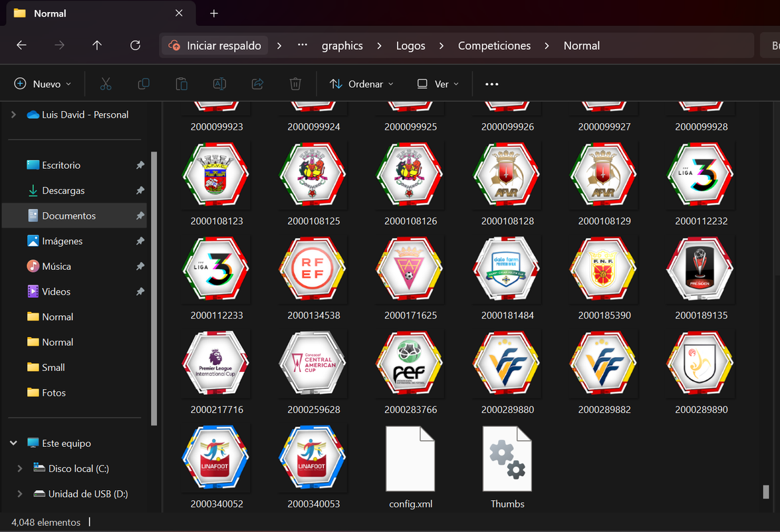Refresh the current folder view

[135, 45]
